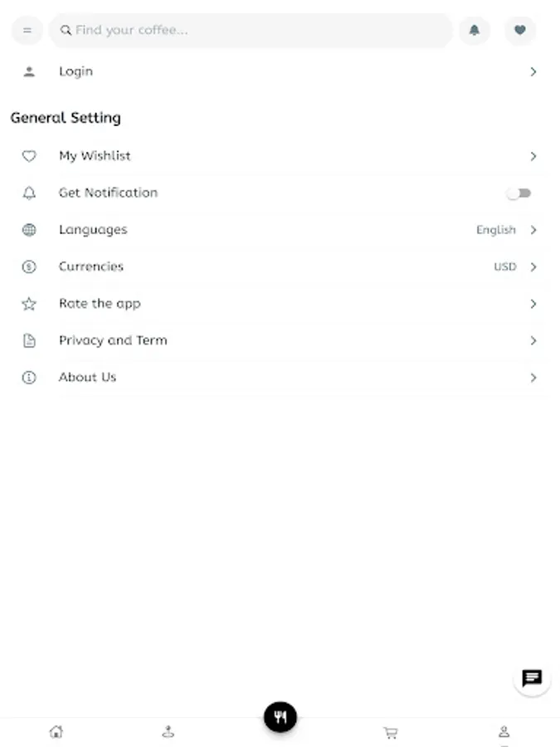The image size is (560, 747).
Task: Open the shopping cart tab
Action: [390, 732]
